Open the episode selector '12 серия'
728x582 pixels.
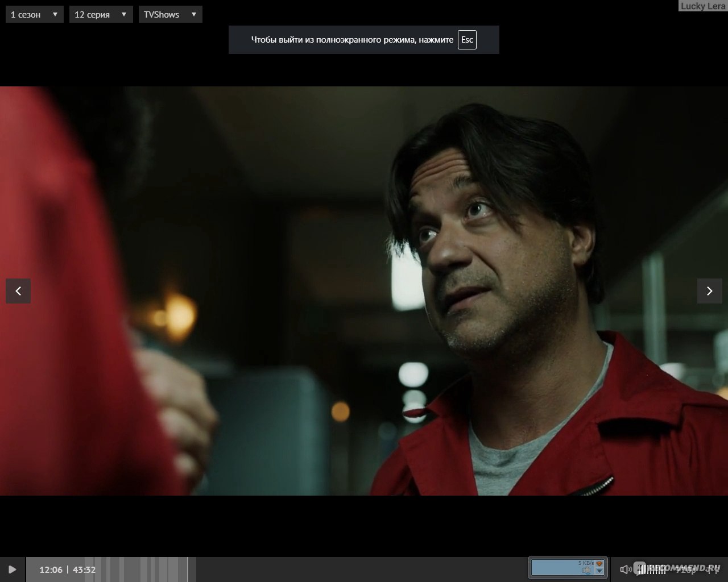(x=101, y=14)
